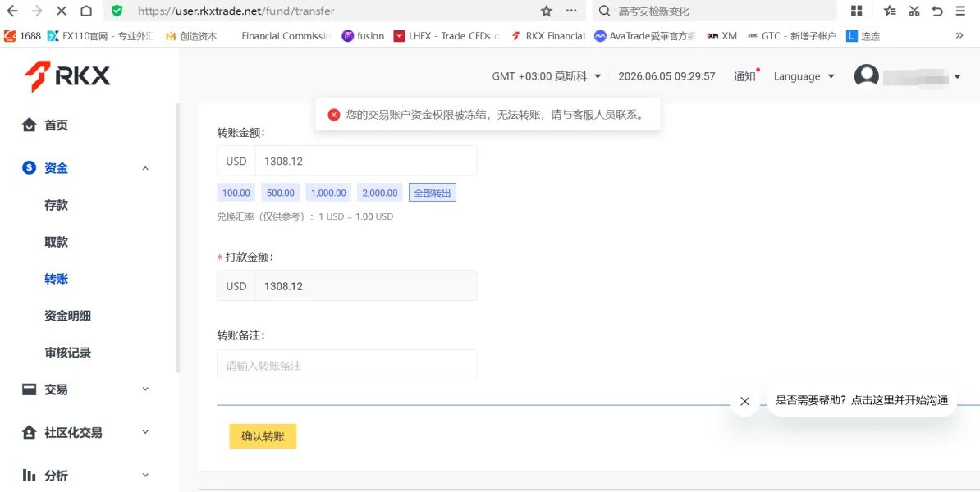Screen dimensions: 980x492
Task: Open the 1688 bookmark
Action: 22,36
